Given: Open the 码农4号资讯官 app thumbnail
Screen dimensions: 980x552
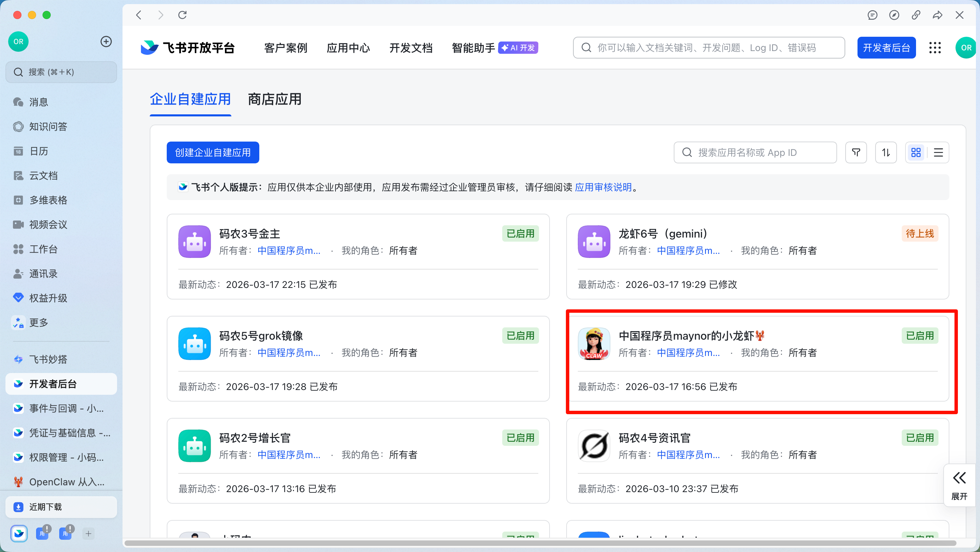Looking at the screenshot, I should 594,445.
